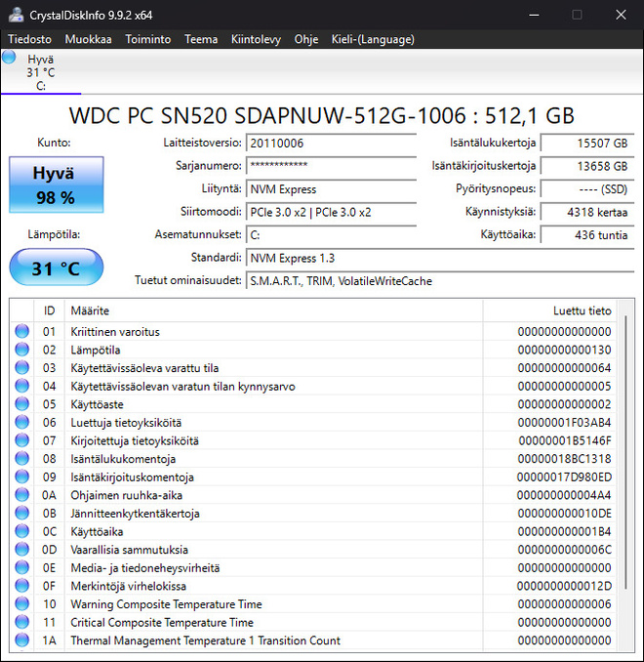Select raw value 0000000000006C
Image resolution: width=644 pixels, height=662 pixels.
pos(564,550)
